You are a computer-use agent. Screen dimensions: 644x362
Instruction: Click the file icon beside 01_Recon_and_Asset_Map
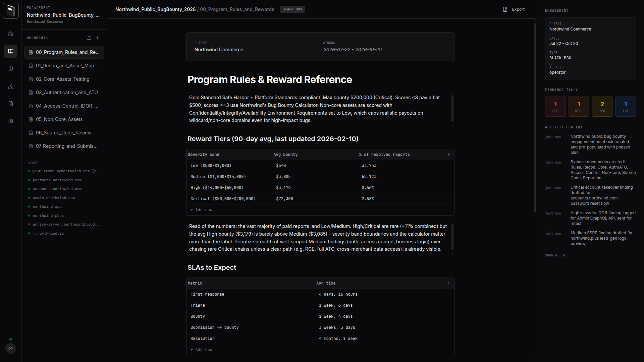[x=31, y=66]
